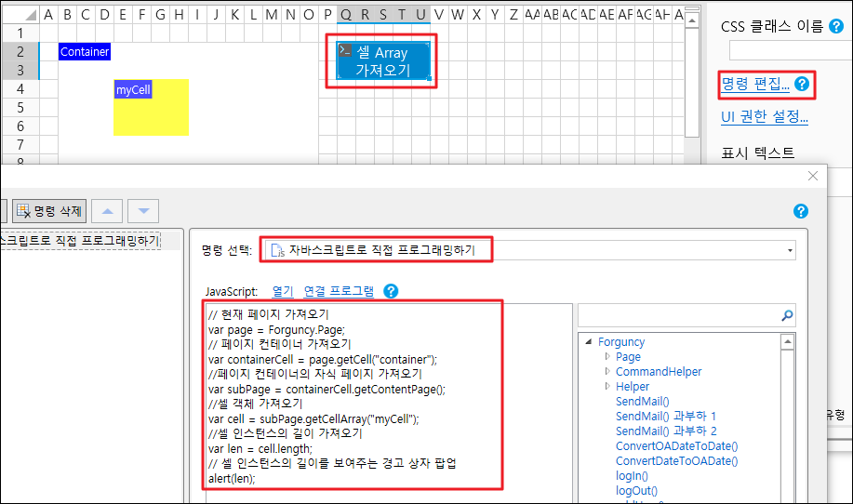
Task: Move the command down with the down arrow
Action: pos(142,211)
